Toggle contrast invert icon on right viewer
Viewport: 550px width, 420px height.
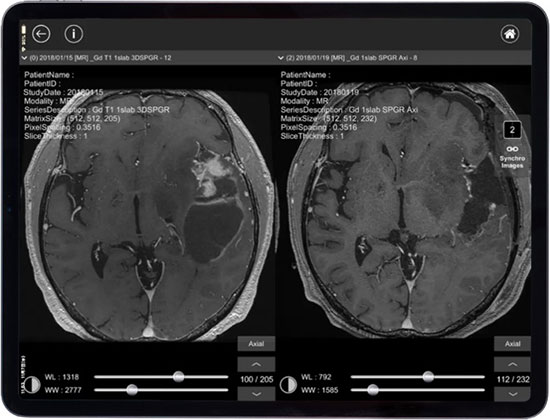pos(288,384)
